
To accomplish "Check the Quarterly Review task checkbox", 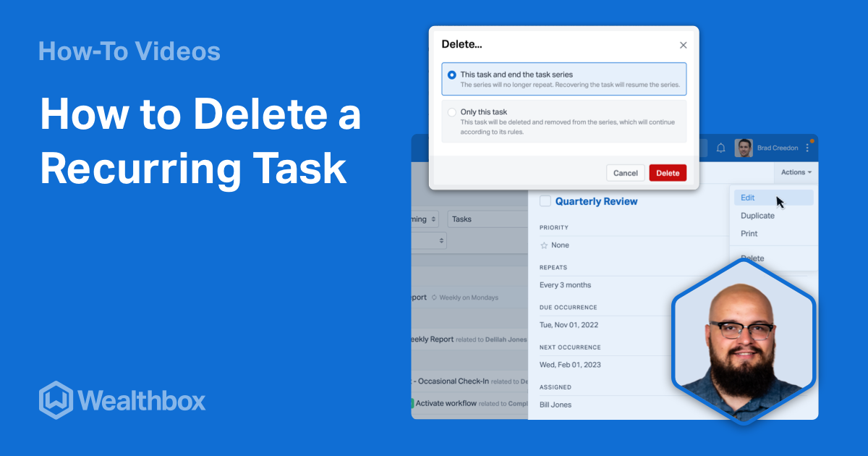I will coord(545,201).
